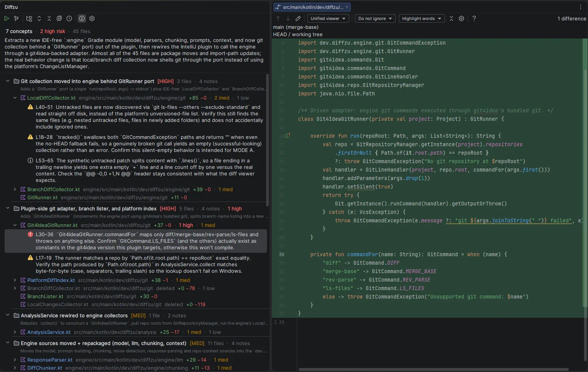
Task: Open the Unified viewer dropdown
Action: point(328,18)
